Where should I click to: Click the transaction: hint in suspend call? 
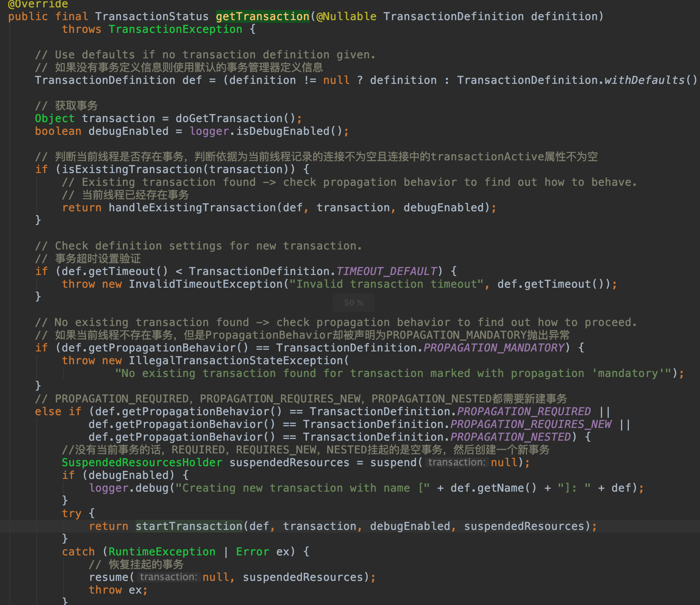point(456,462)
